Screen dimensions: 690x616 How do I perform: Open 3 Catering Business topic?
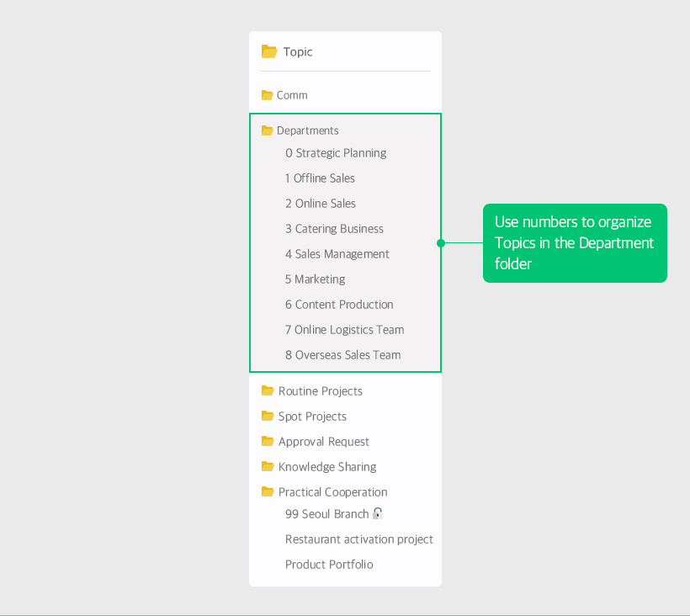point(334,229)
